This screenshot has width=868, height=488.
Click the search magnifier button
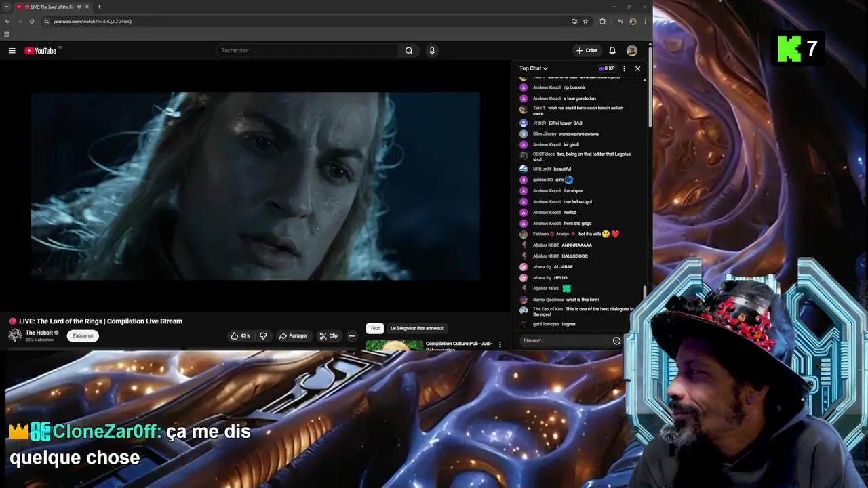click(409, 51)
